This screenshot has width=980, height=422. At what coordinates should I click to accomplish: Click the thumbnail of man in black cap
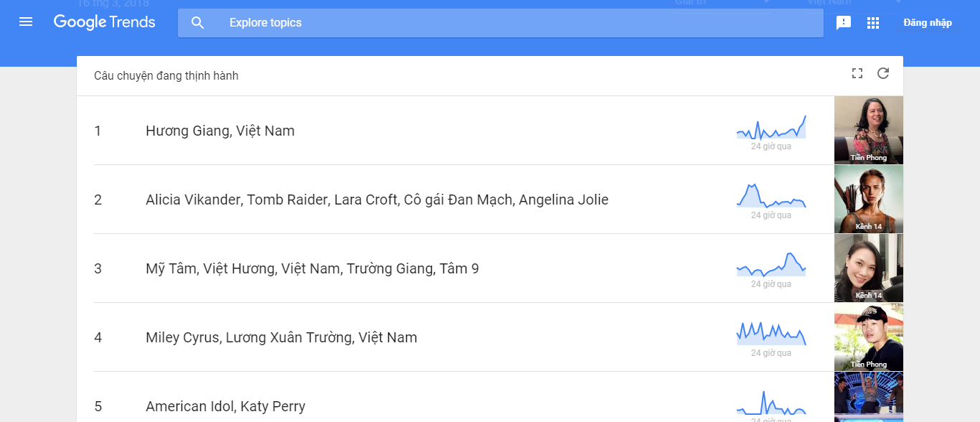(868, 337)
